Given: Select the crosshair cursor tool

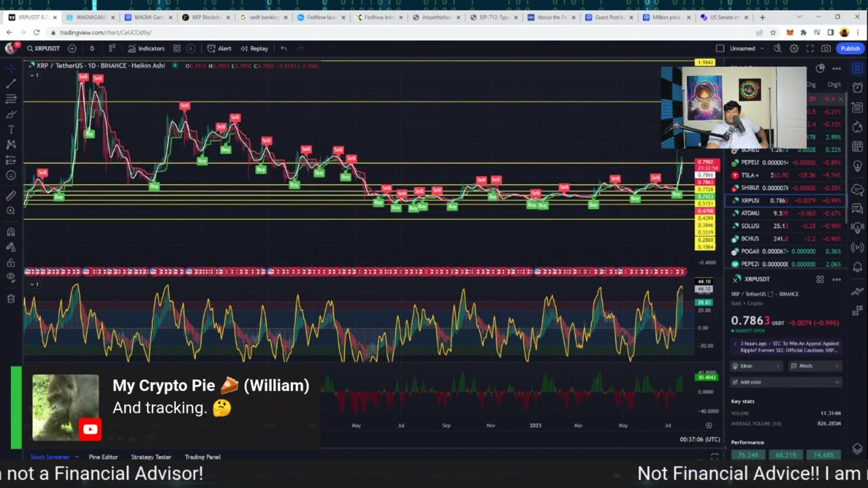Looking at the screenshot, I should [11, 68].
